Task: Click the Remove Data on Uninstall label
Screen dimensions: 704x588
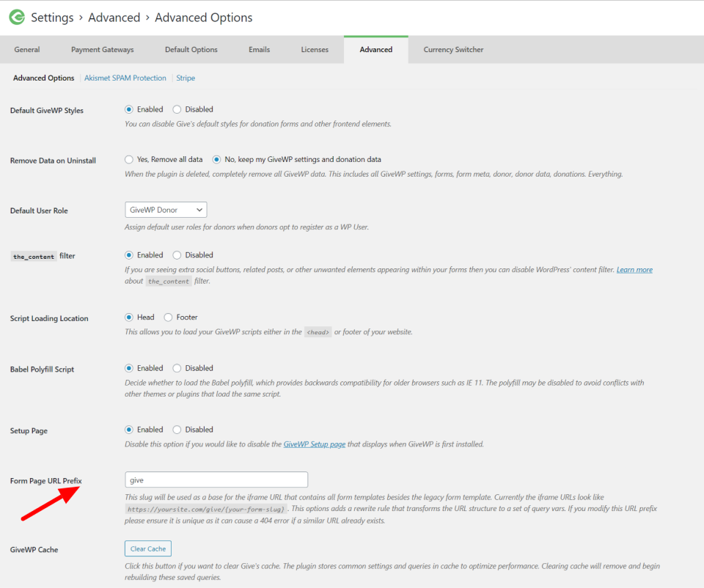Action: (53, 161)
